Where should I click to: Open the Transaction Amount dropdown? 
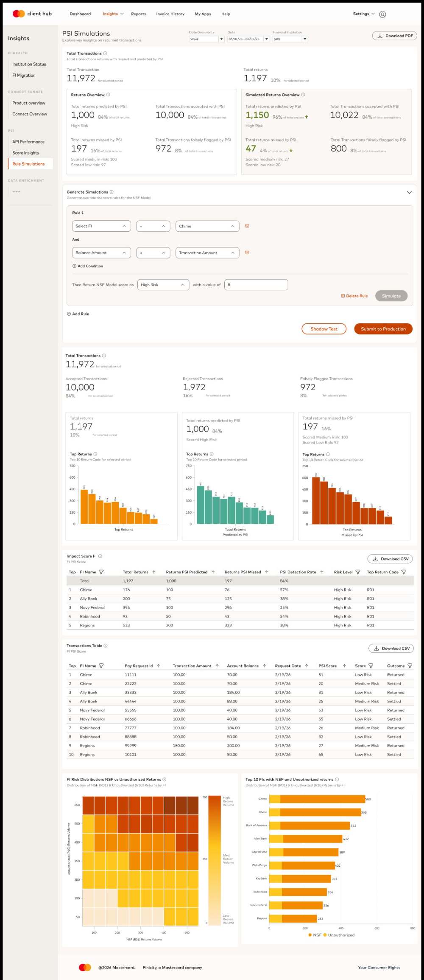click(x=207, y=253)
